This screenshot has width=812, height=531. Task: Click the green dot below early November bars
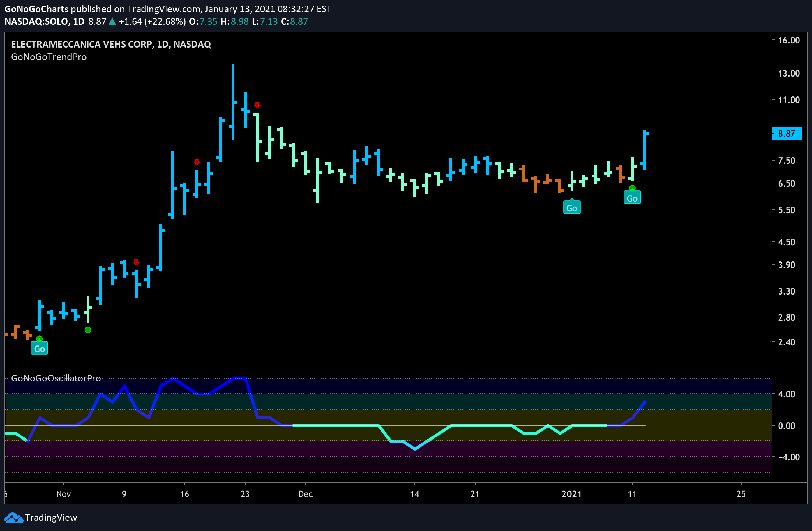coord(88,330)
